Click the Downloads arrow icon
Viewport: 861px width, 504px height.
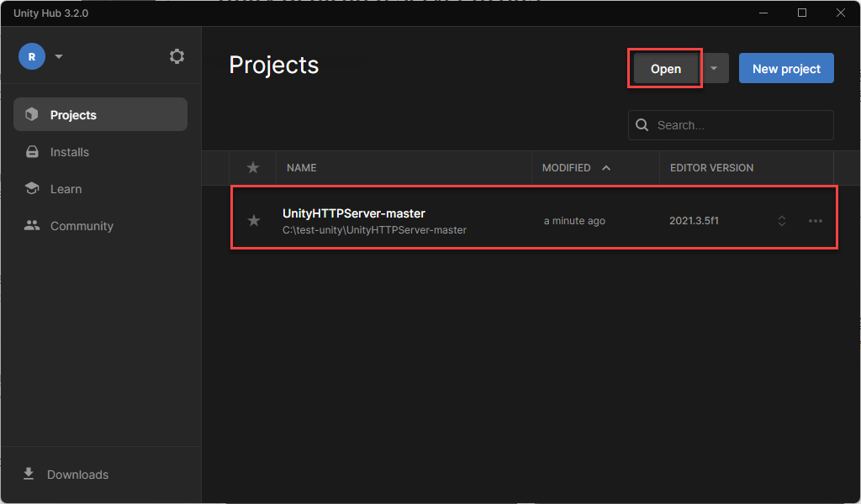[29, 473]
